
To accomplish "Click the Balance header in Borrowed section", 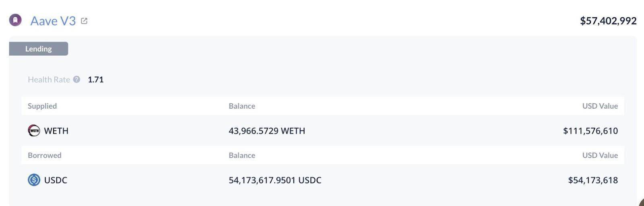I will click(x=242, y=155).
